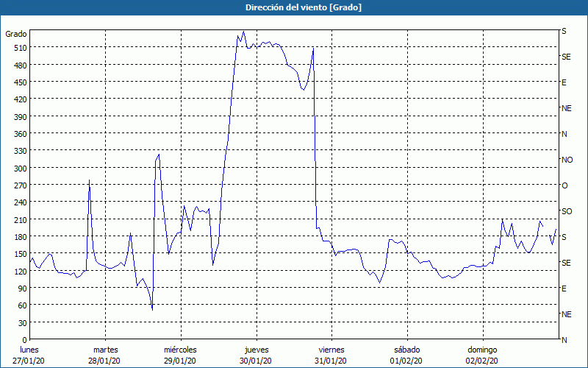Click the 'martes' day label
Screen dimensions: 588x368
coord(105,350)
